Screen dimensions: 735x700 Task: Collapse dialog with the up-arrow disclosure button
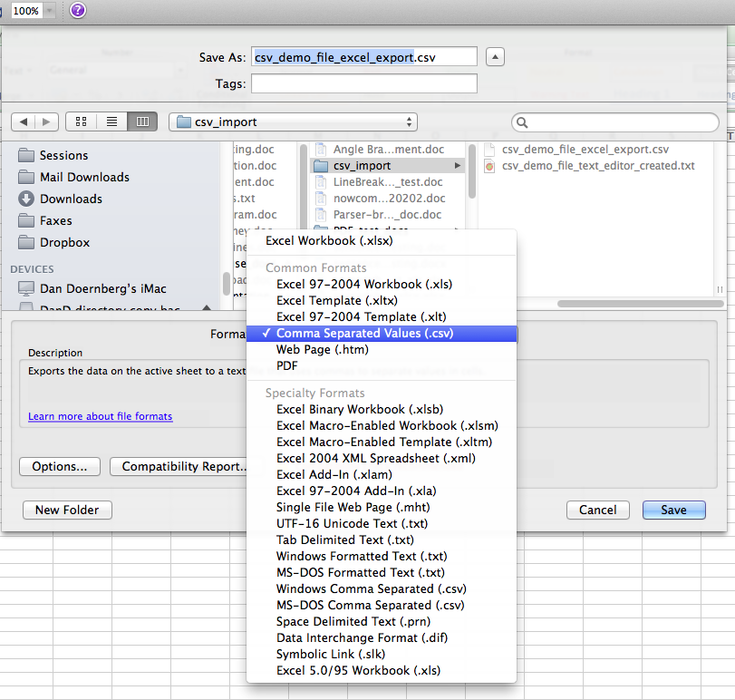point(494,56)
